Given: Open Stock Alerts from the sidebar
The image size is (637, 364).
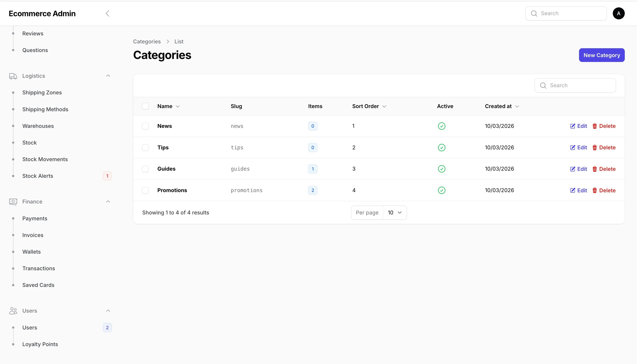Looking at the screenshot, I should (x=38, y=176).
